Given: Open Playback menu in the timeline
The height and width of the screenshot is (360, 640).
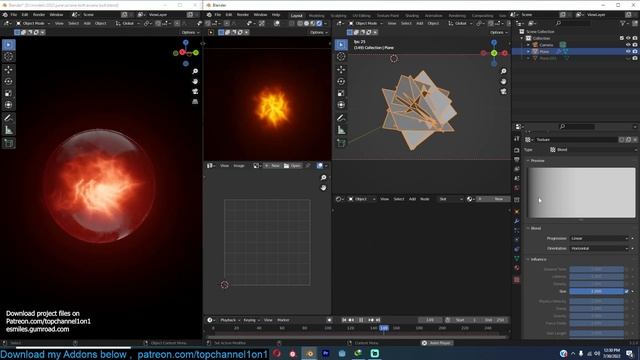Looking at the screenshot, I should pyautogui.click(x=229, y=320).
